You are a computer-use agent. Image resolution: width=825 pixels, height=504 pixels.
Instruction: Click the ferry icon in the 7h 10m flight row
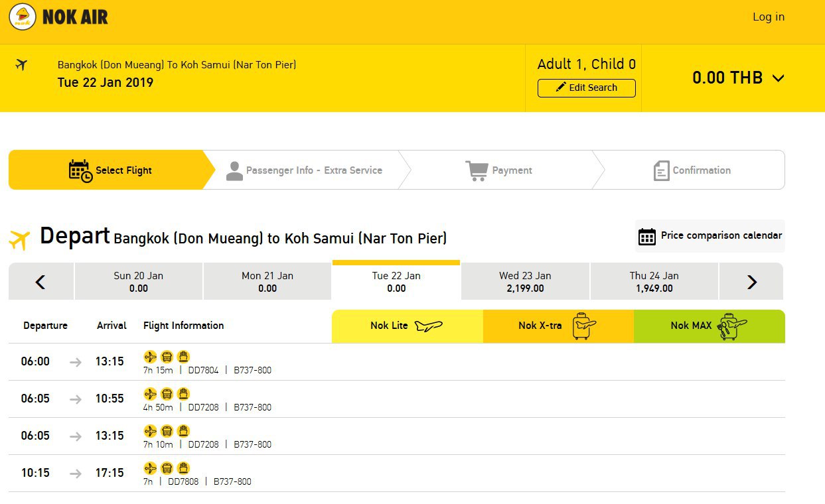[x=184, y=431]
